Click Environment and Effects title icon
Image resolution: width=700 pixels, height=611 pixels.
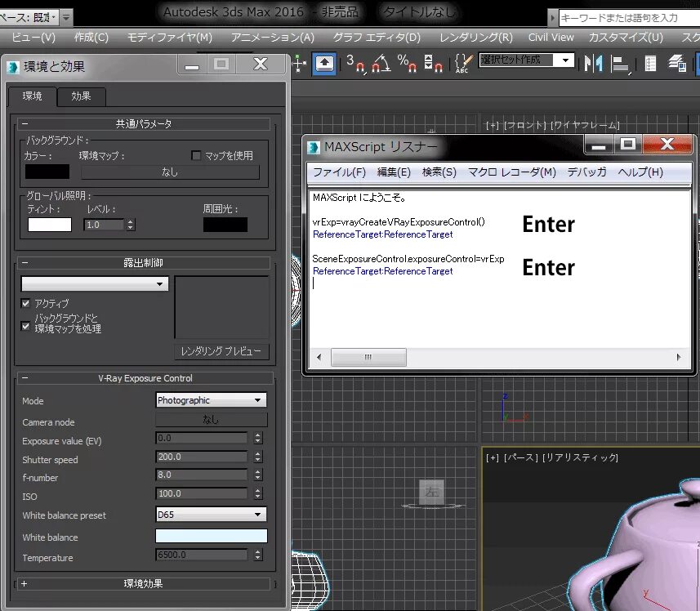13,67
